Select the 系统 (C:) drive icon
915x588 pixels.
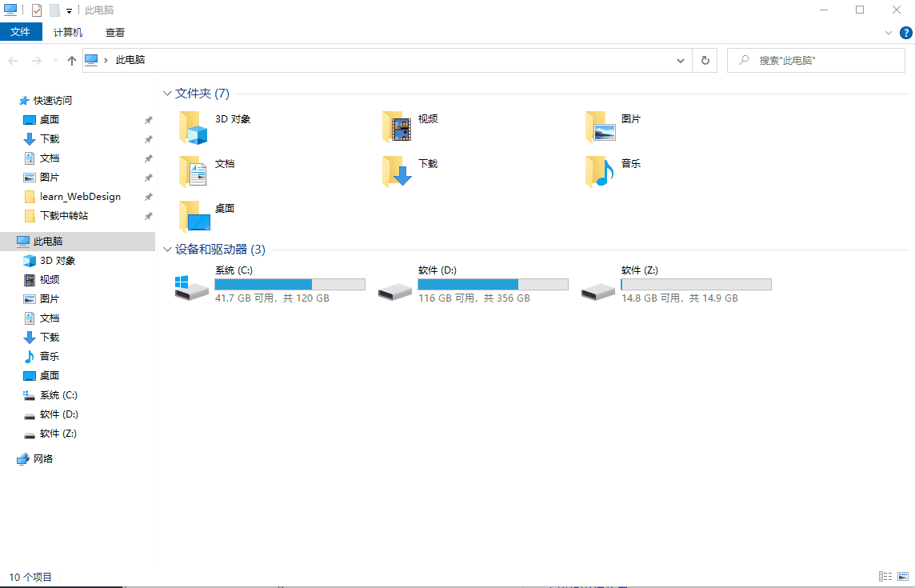point(192,286)
